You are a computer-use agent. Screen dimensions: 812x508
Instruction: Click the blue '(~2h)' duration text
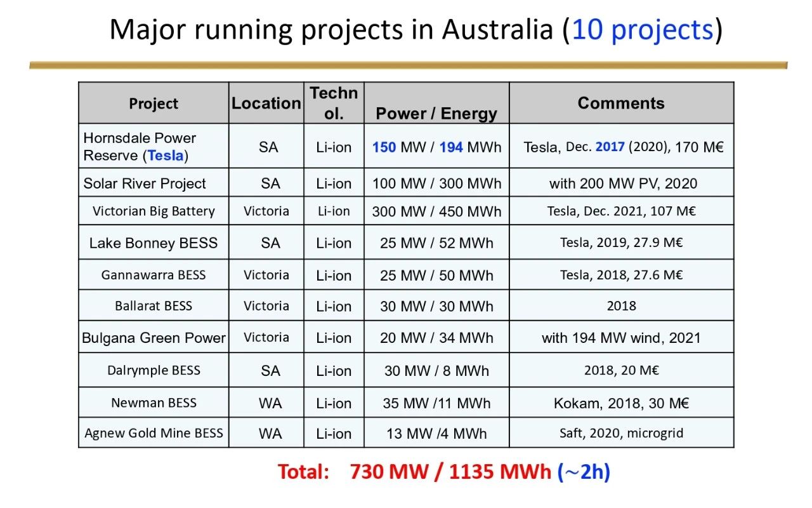[x=584, y=472]
